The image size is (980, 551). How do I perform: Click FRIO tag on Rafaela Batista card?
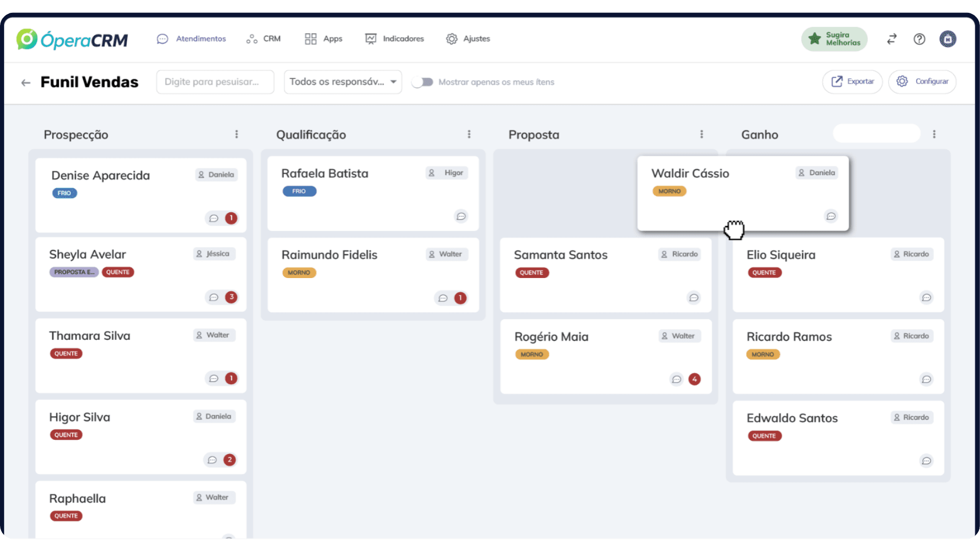pyautogui.click(x=300, y=191)
